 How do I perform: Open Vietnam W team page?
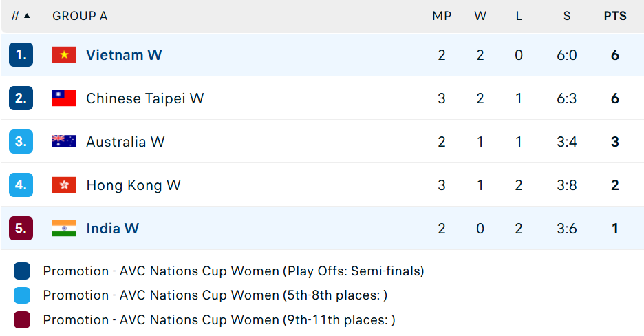tap(124, 55)
